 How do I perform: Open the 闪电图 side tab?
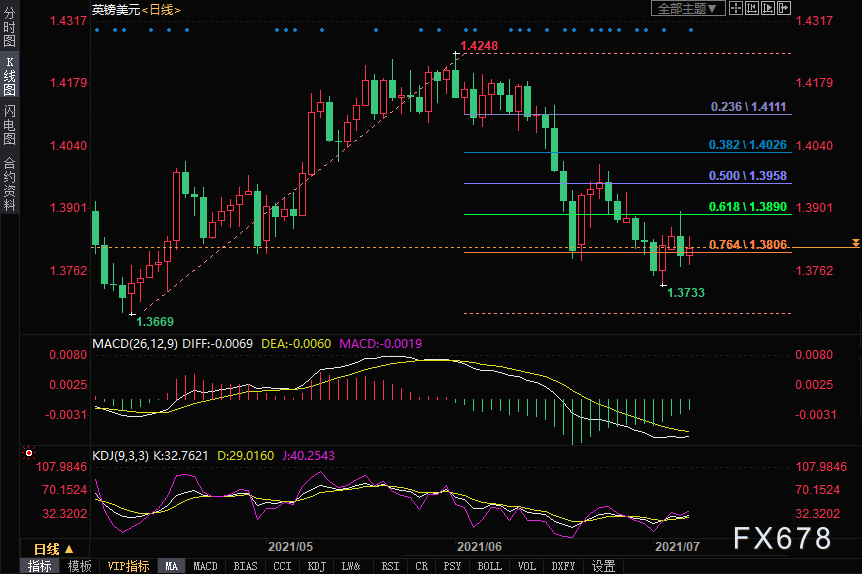pos(9,124)
